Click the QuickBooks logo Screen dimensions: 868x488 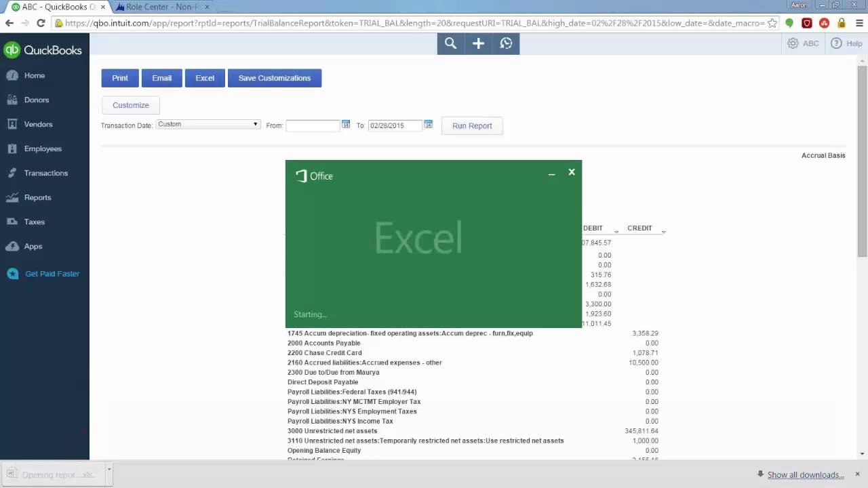[x=42, y=50]
